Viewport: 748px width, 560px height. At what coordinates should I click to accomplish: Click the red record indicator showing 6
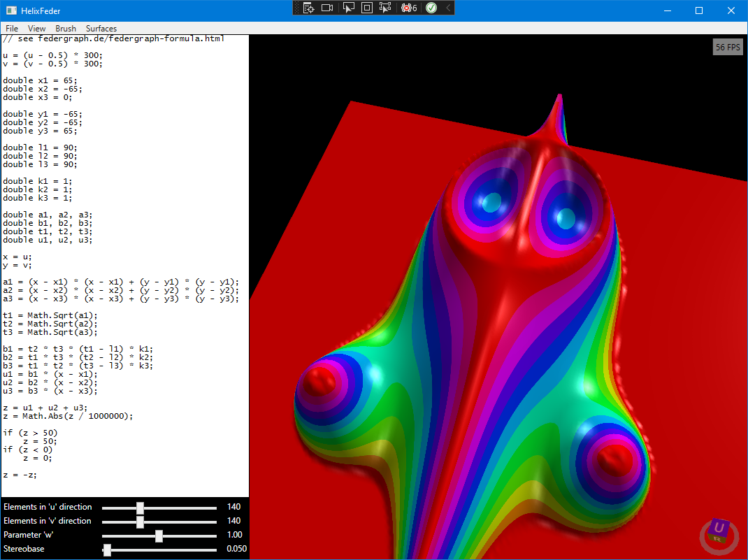pos(408,8)
